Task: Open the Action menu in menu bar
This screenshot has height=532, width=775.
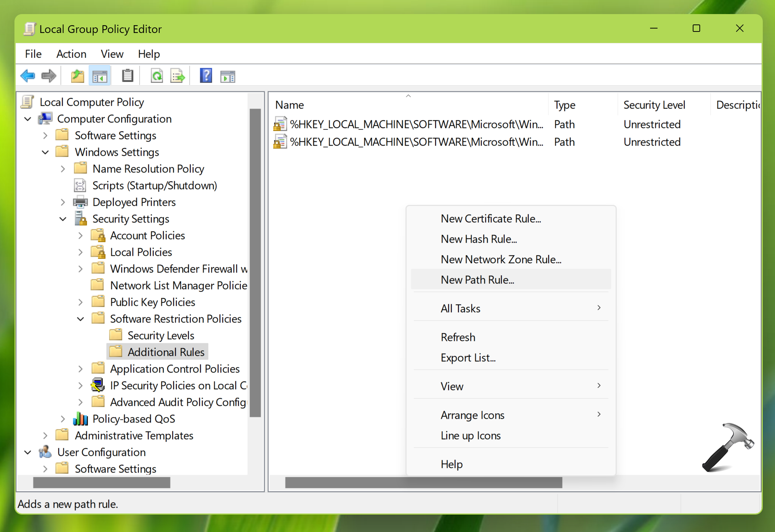Action: tap(71, 54)
